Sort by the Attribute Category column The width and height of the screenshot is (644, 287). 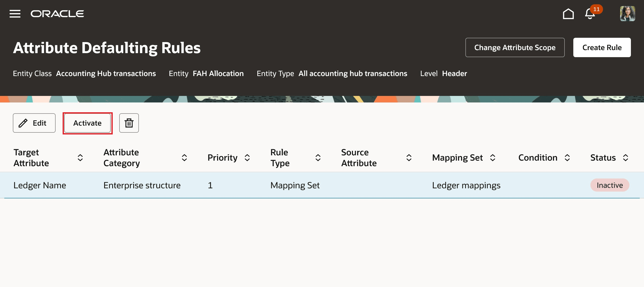click(x=184, y=158)
